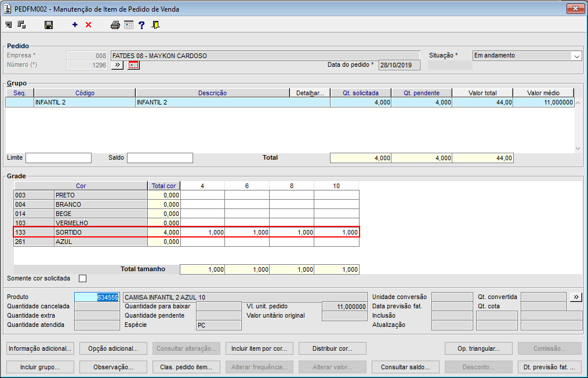
Task: Click the Incluir item por cor button
Action: coord(259,348)
